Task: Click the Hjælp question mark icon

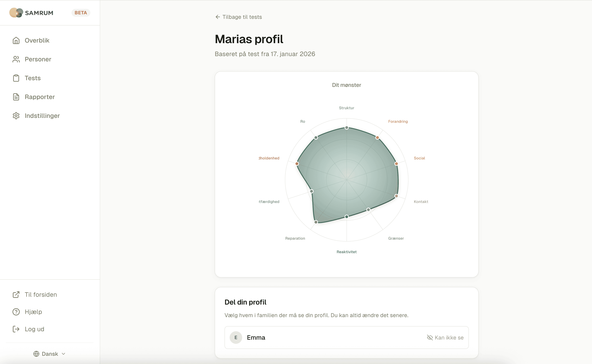Action: pyautogui.click(x=16, y=312)
